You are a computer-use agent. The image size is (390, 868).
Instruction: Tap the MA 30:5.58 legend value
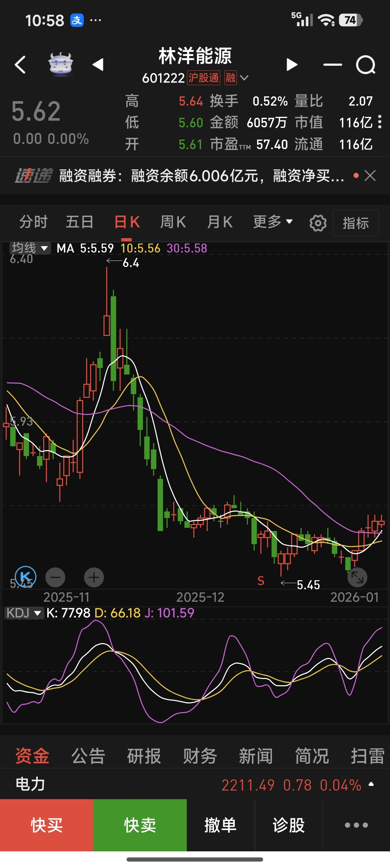[187, 248]
